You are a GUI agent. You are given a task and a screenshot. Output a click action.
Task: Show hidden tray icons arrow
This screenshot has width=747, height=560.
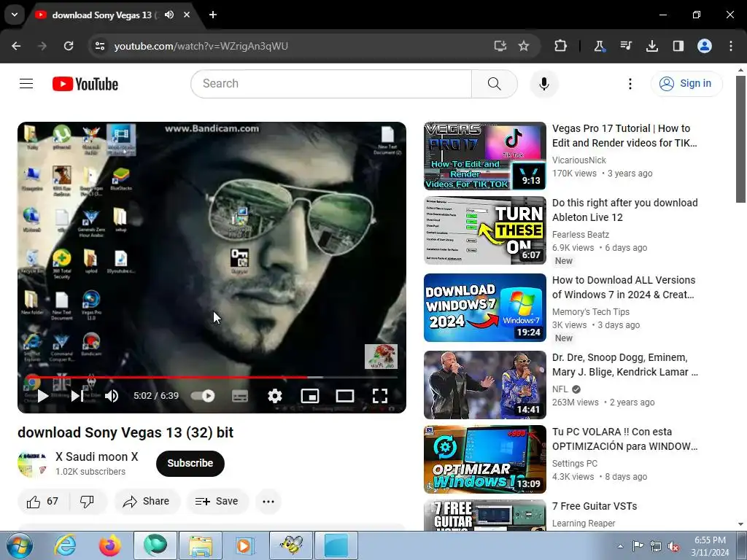(x=620, y=546)
